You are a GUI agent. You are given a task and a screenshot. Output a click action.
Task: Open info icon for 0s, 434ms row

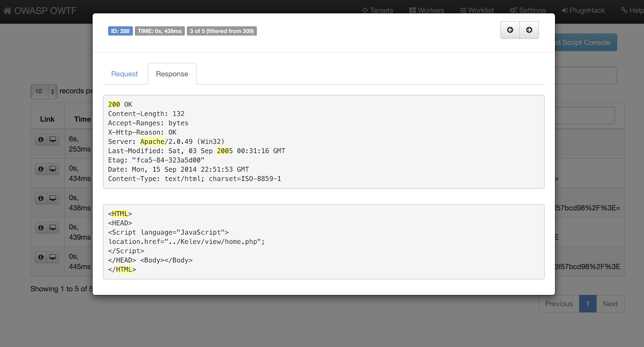41,169
